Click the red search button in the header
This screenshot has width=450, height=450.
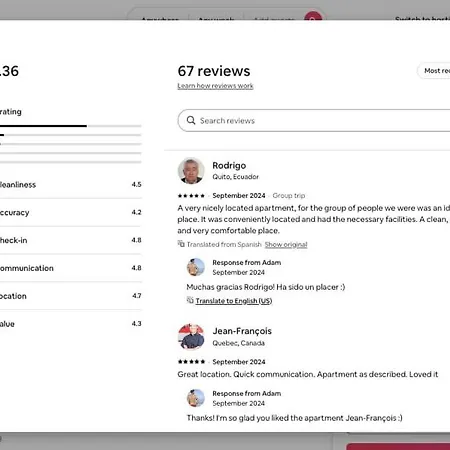[313, 16]
